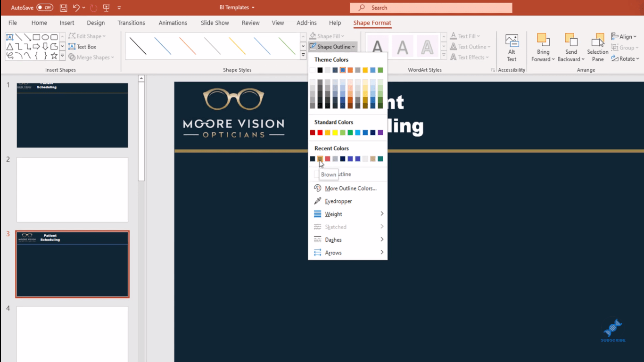Open the Text Fill dropdown
Image resolution: width=644 pixels, height=362 pixels.
(465, 36)
